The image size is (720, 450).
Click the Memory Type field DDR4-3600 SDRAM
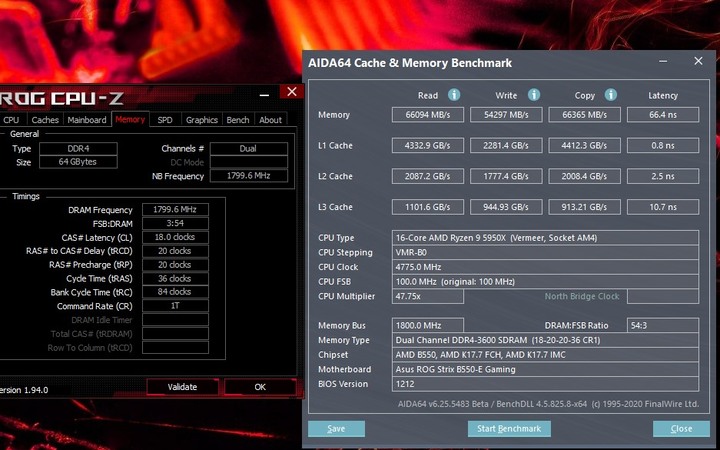coord(546,340)
